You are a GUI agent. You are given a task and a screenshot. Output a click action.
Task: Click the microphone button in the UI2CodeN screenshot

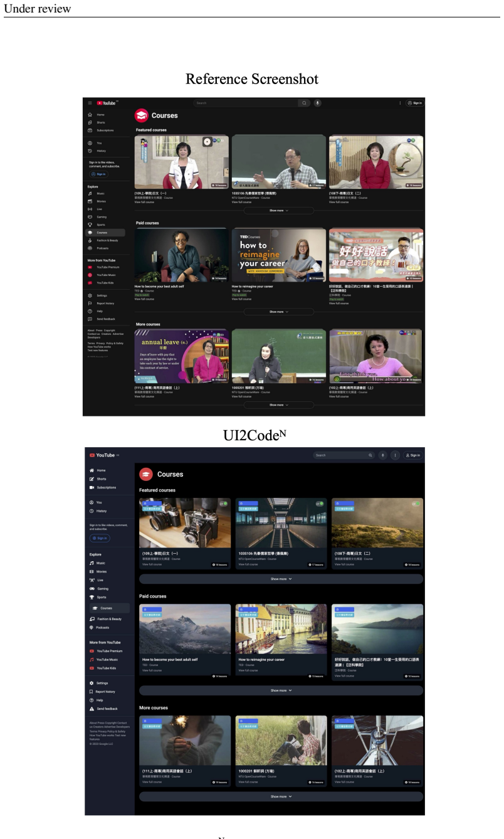point(383,455)
